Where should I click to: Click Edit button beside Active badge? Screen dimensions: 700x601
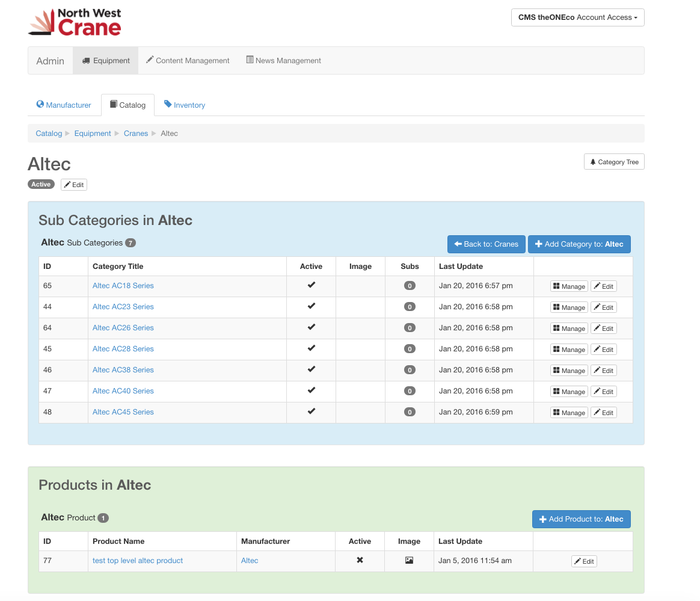point(74,185)
